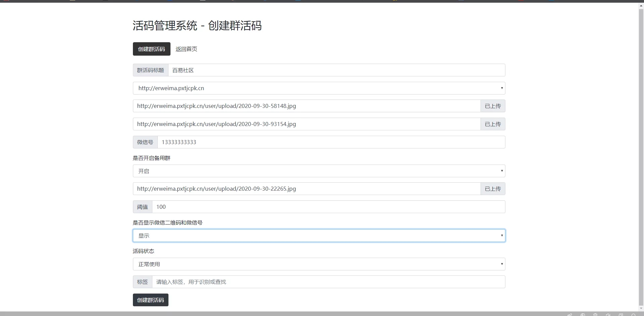Click 已上传 button for the 22265.jpg upload
The image size is (644, 316).
(x=493, y=189)
